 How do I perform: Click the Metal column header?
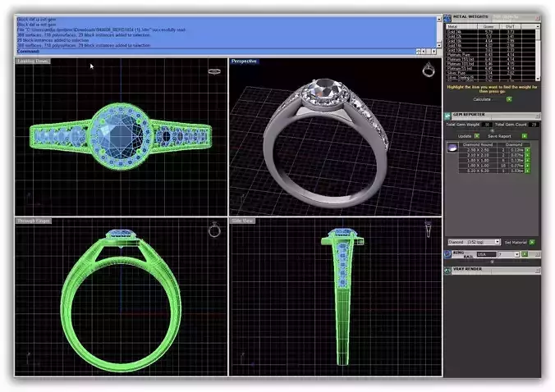[461, 26]
